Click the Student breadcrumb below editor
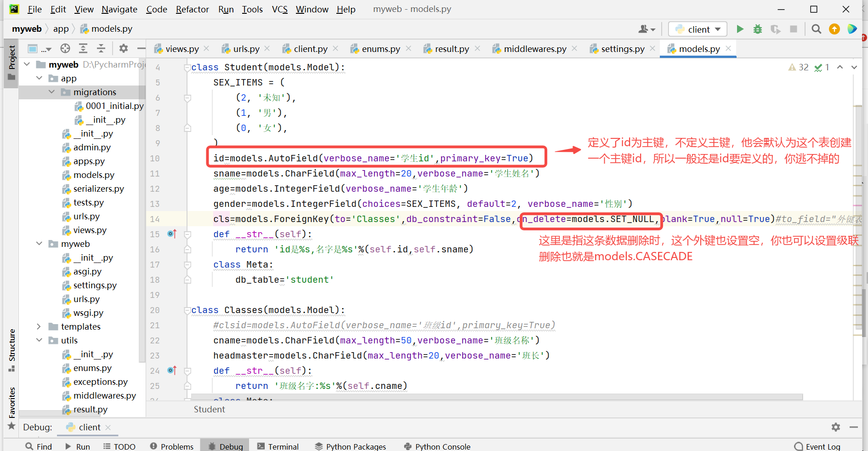 (x=210, y=409)
